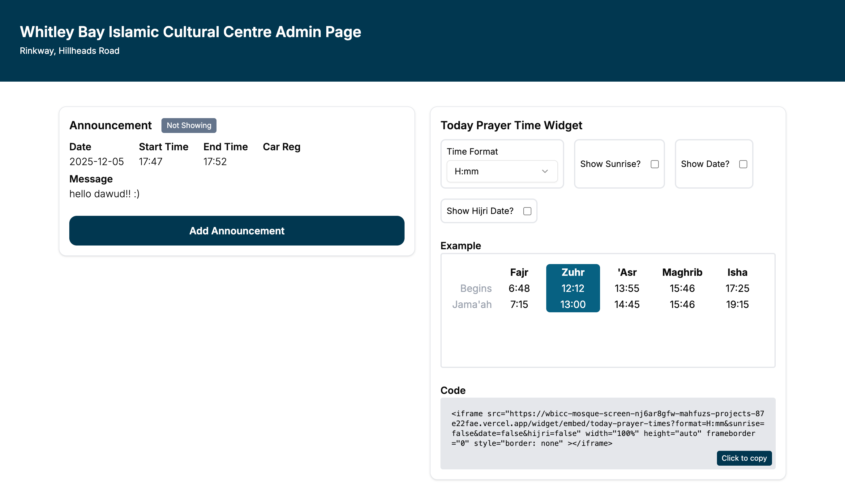This screenshot has height=504, width=845.
Task: Click the Add Announcement button
Action: [x=237, y=231]
